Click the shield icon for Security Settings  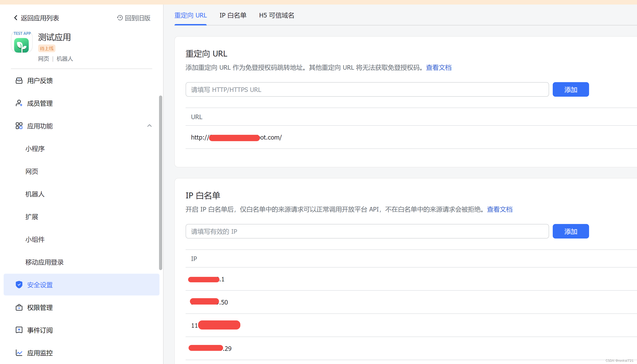coord(19,285)
